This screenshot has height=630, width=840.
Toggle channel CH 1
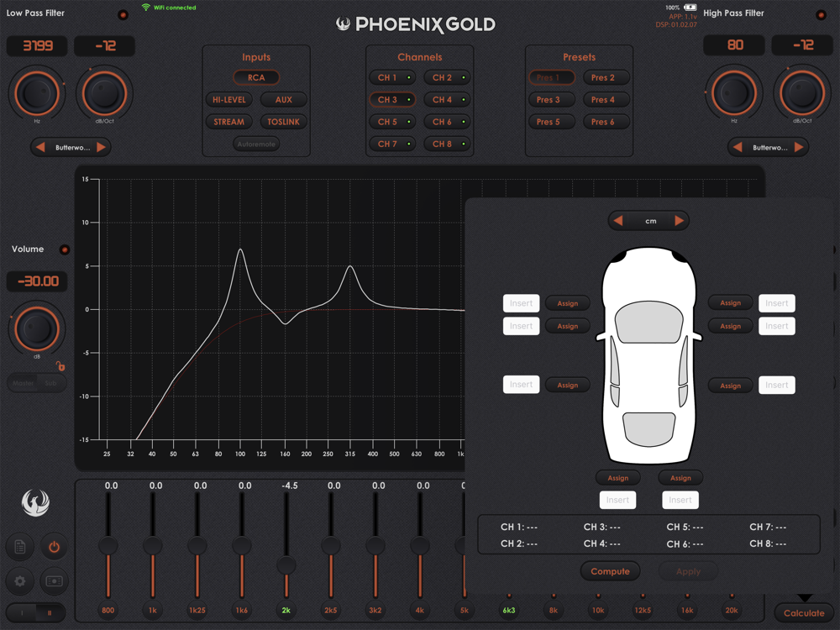pyautogui.click(x=392, y=77)
